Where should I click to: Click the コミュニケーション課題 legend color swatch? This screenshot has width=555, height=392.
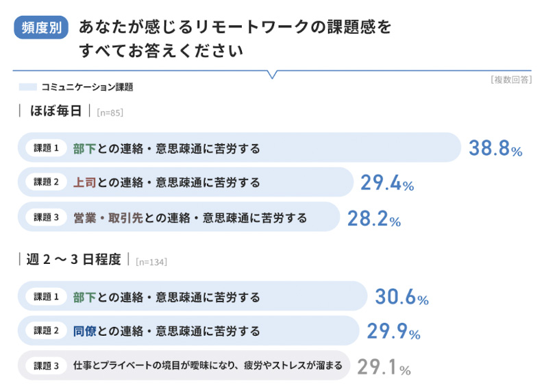click(27, 87)
